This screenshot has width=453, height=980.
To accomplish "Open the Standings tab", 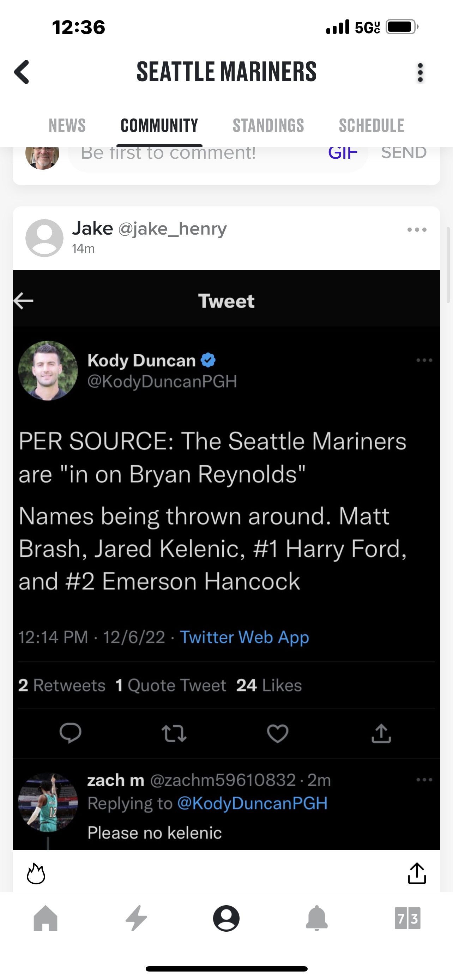I will click(268, 126).
